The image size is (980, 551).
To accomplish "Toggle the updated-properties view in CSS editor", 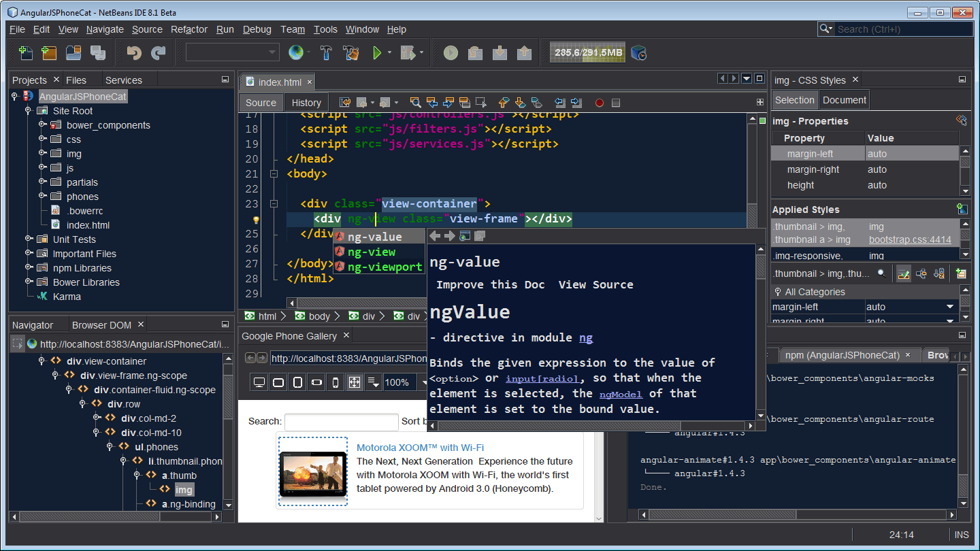I will click(904, 273).
